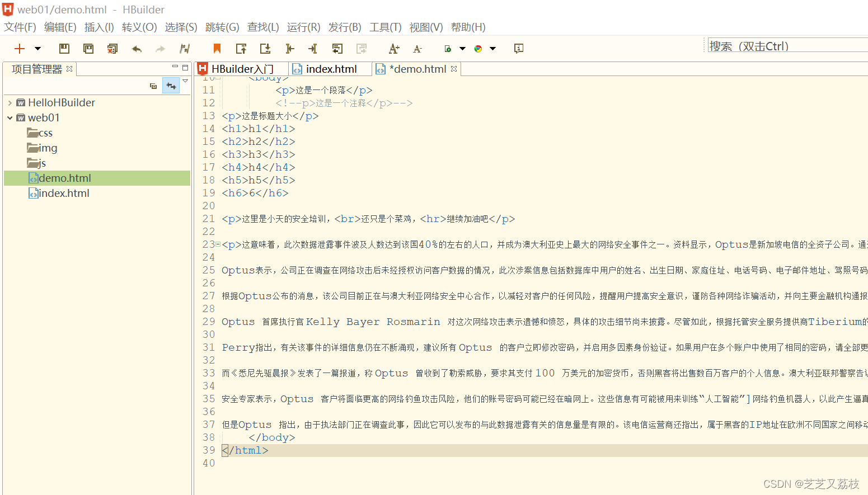This screenshot has width=868, height=495.
Task: Collapse the web01 project
Action: click(10, 118)
